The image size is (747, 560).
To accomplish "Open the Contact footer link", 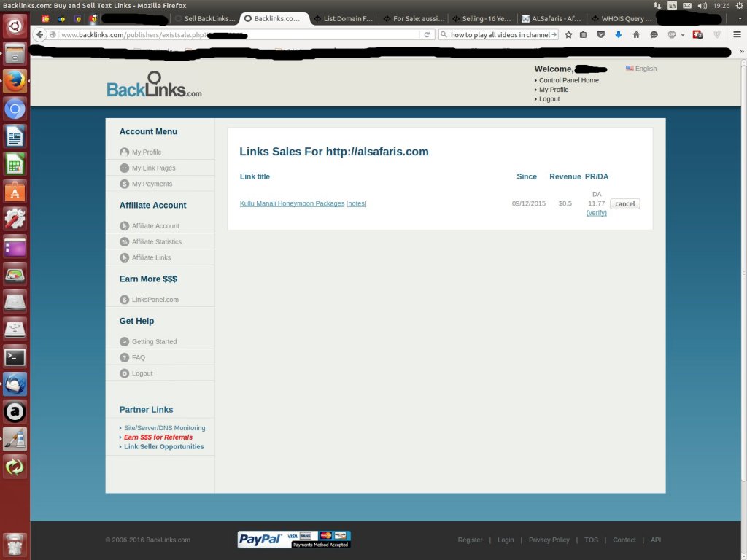I will [624, 540].
